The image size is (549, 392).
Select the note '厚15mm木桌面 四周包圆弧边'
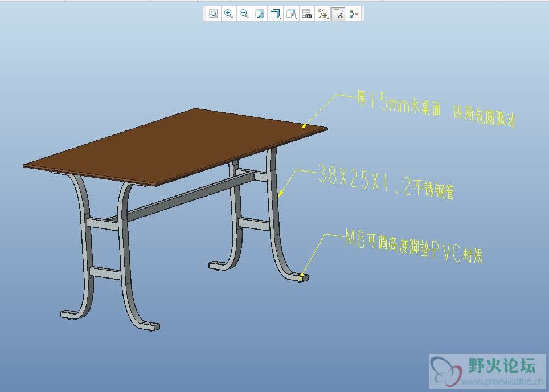436,108
